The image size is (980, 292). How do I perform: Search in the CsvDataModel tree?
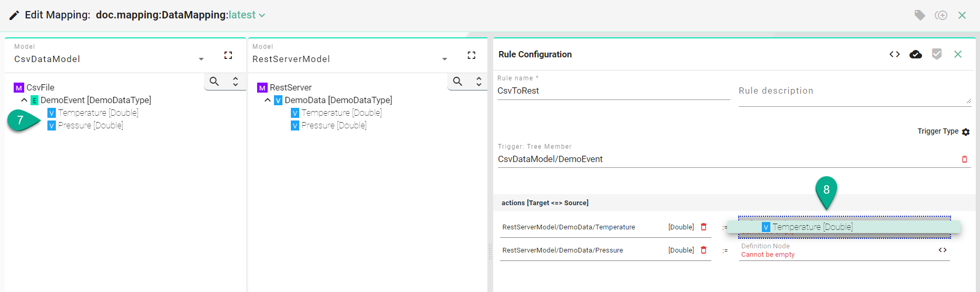coord(214,82)
